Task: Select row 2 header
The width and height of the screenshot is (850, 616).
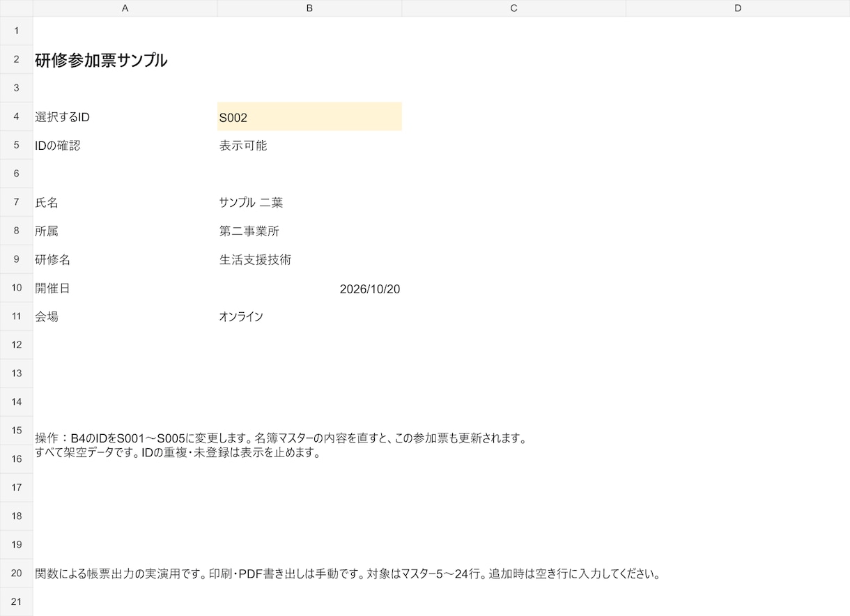Action: (16, 59)
